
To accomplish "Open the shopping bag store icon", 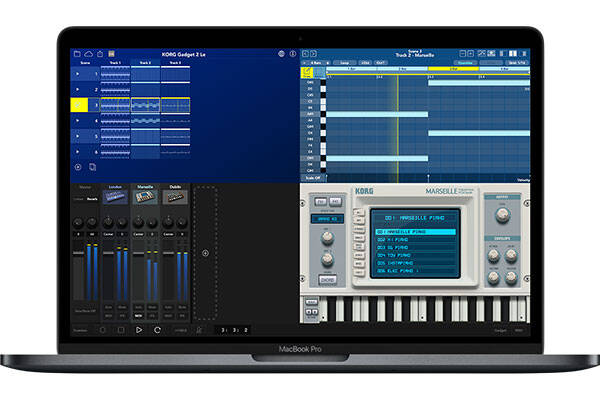I will [x=100, y=54].
